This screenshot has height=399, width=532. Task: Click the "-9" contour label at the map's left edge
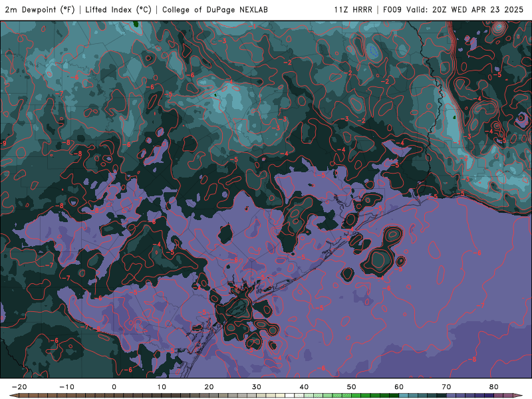[3, 143]
